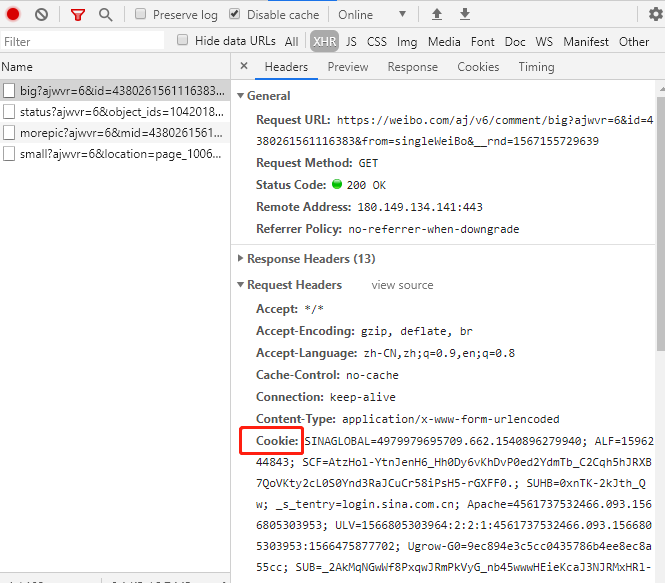Viewport: 665px width, 583px height.
Task: Collapse Request Headers section
Action: [x=240, y=285]
